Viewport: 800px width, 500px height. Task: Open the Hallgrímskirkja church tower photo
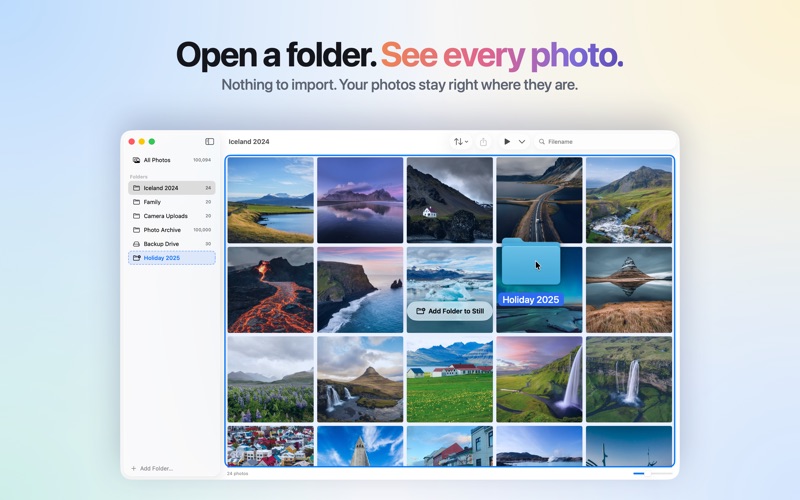click(x=360, y=446)
